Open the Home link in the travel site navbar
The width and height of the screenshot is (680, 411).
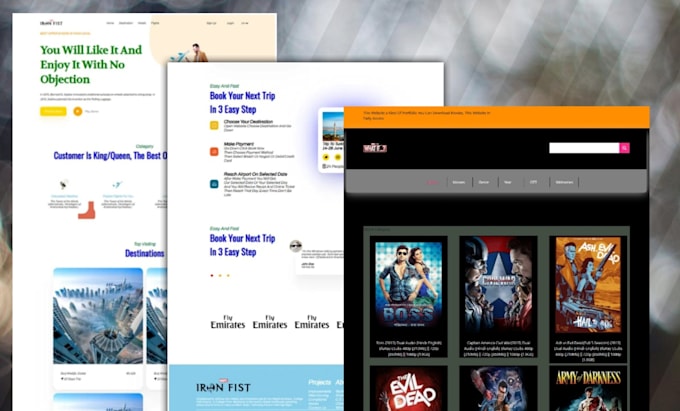click(x=110, y=23)
